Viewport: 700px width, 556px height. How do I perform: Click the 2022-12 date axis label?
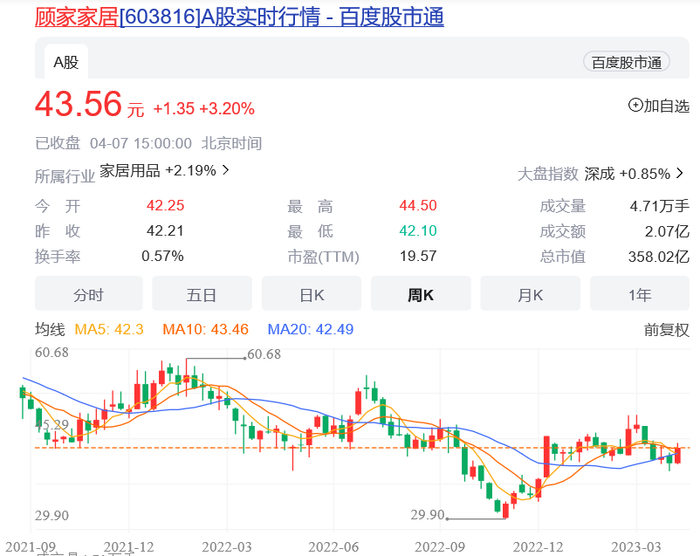pyautogui.click(x=538, y=547)
